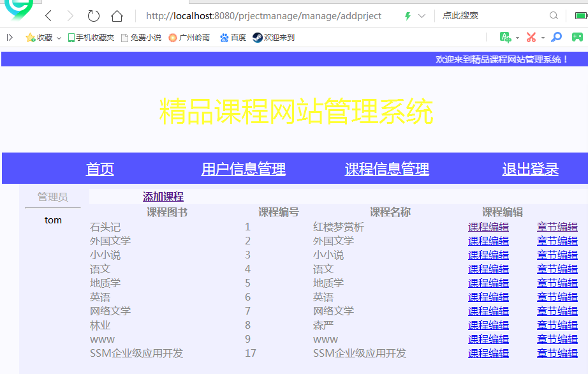Open the 手机收藏夹 phone bookmarks icon
This screenshot has height=374, width=588.
point(72,37)
